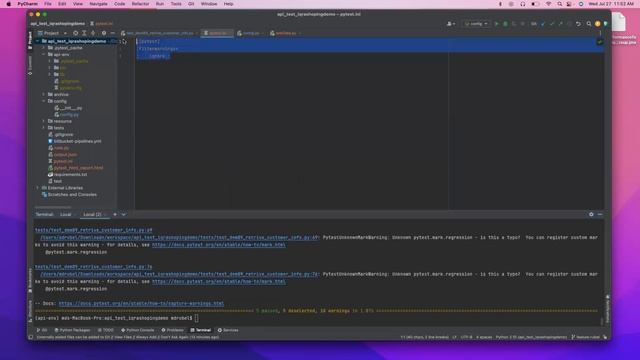Screen dimensions: 640x360
Task: Collapse the api-env folder
Action: pos(44,54)
